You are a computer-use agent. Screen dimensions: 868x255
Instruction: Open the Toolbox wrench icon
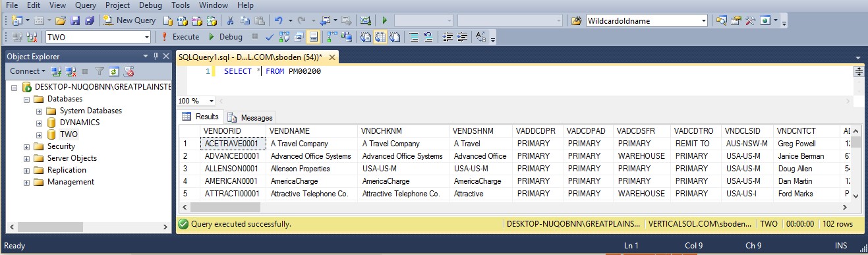[x=750, y=20]
